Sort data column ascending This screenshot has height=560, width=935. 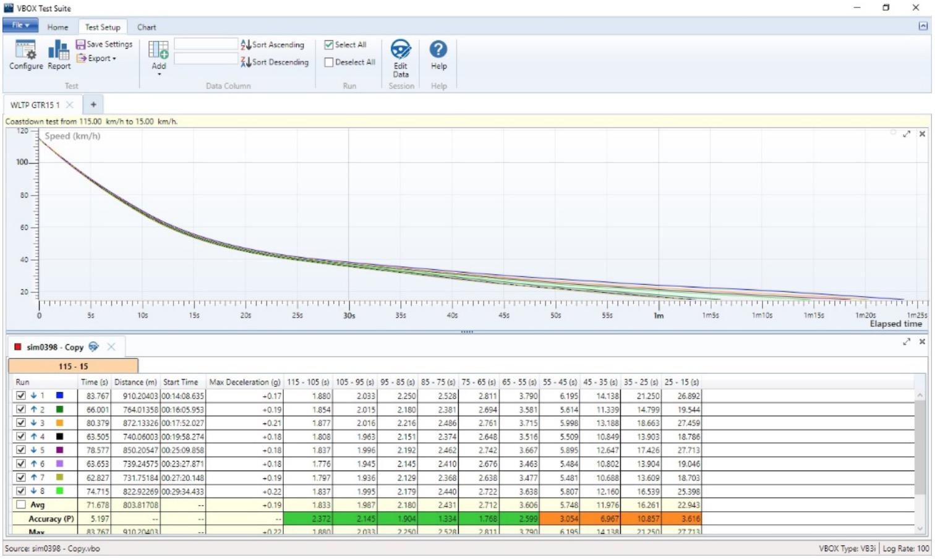tap(273, 45)
